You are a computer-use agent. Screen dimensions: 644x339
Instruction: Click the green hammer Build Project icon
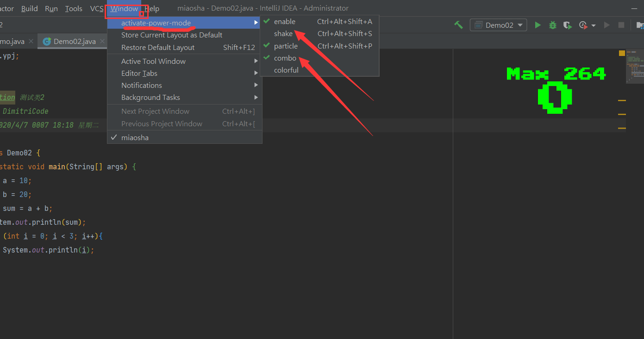click(x=459, y=25)
